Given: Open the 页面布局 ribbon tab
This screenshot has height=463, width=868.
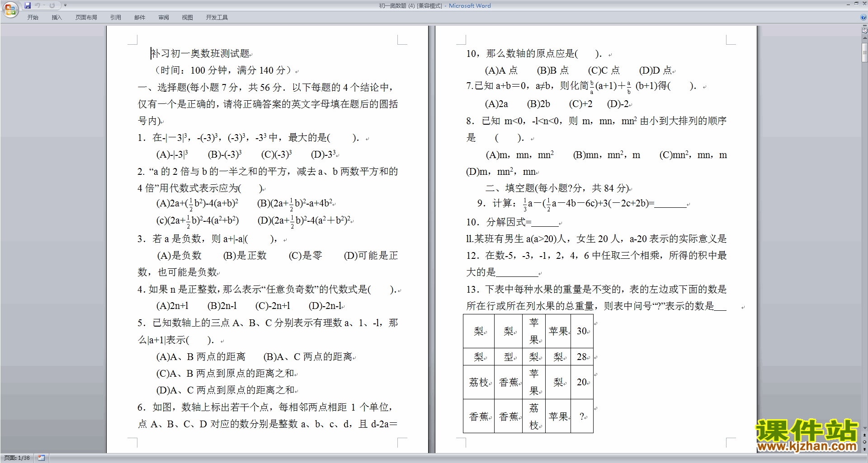Looking at the screenshot, I should point(86,17).
